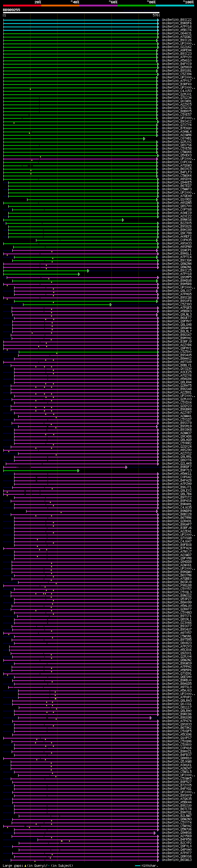Click the red 20% identity legend segment
This screenshot has height=868, width=197.
tap(22, 6)
